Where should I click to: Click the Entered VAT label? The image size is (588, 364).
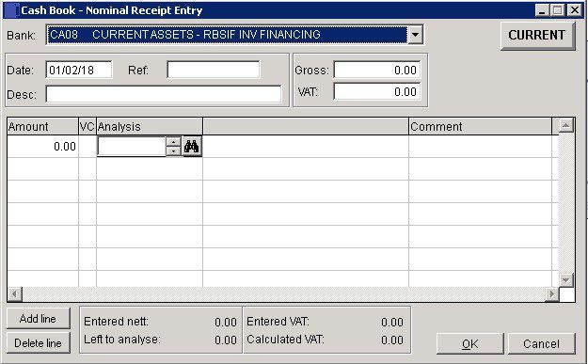pos(278,322)
